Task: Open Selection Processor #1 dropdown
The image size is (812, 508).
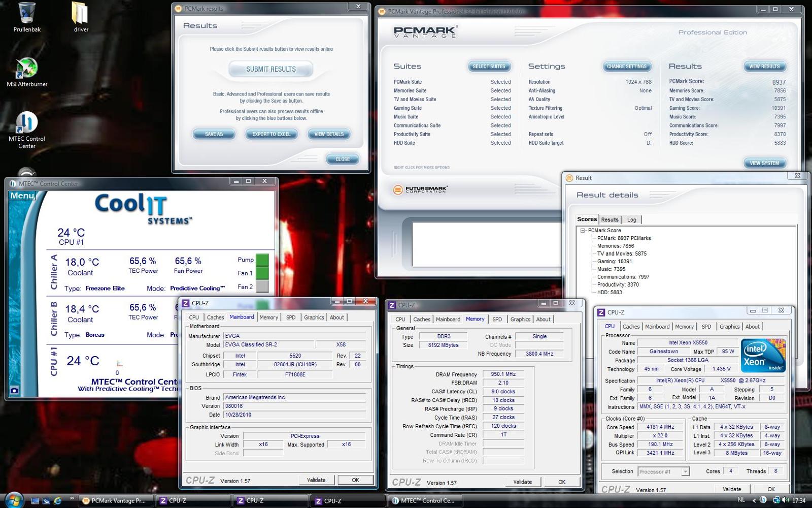Action: pyautogui.click(x=685, y=471)
